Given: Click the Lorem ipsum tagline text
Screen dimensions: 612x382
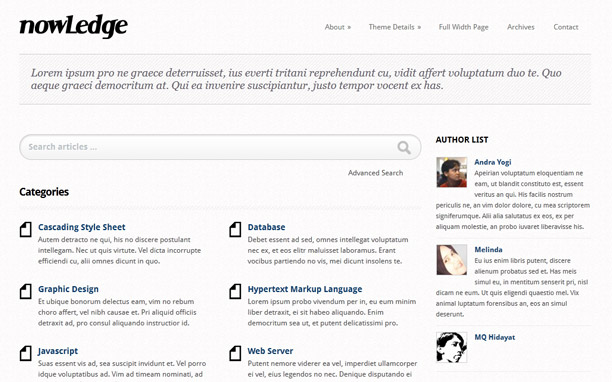Looking at the screenshot, I should tap(296, 79).
